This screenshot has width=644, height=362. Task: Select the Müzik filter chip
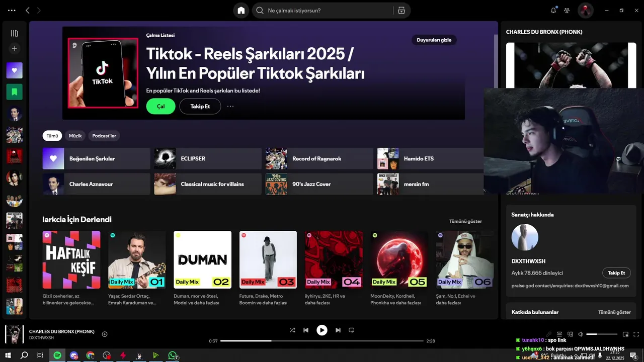pyautogui.click(x=75, y=136)
